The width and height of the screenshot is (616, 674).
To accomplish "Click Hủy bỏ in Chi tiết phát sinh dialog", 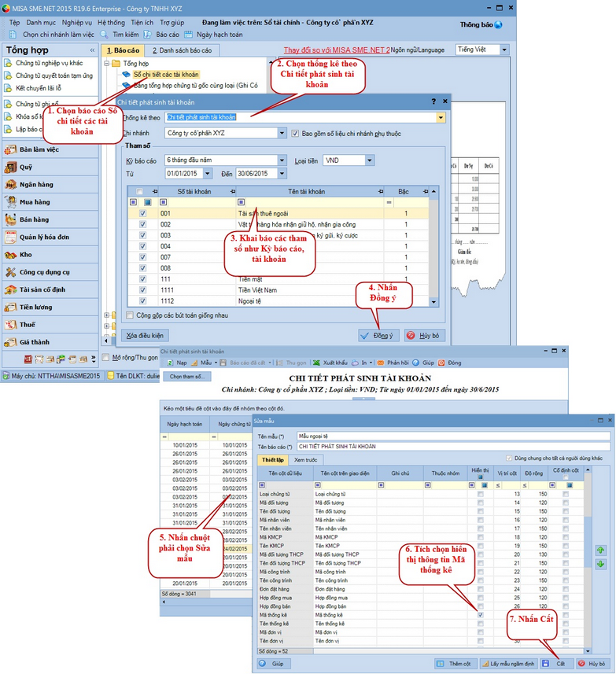I will tap(424, 336).
